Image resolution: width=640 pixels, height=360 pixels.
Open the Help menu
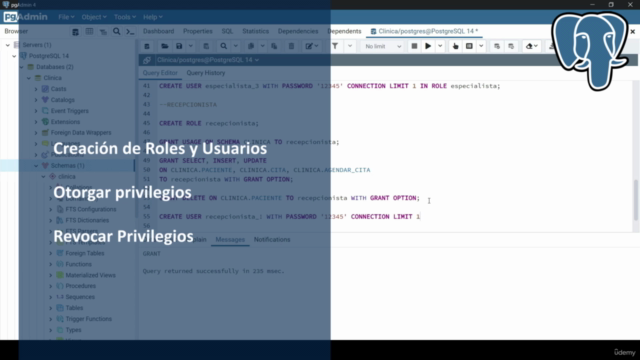point(153,17)
